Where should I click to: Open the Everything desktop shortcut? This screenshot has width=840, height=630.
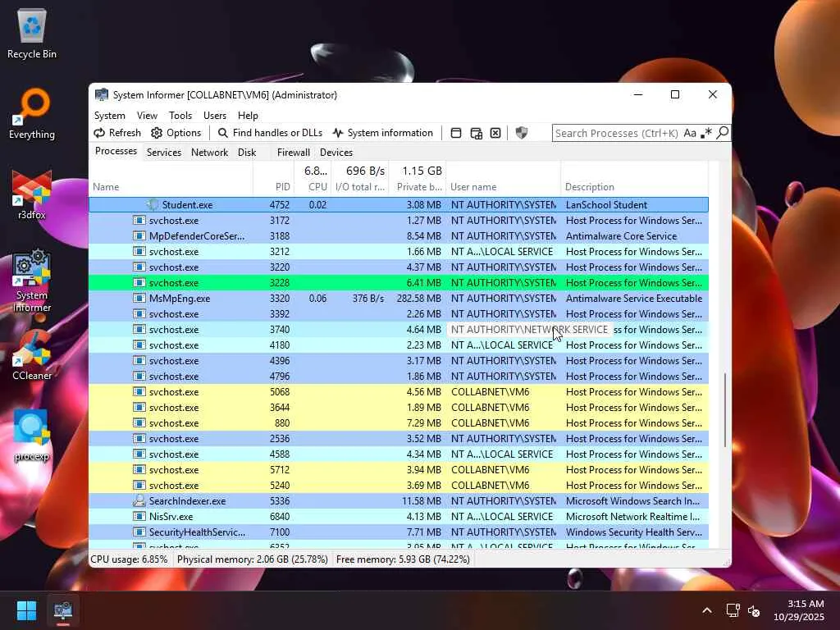click(32, 114)
